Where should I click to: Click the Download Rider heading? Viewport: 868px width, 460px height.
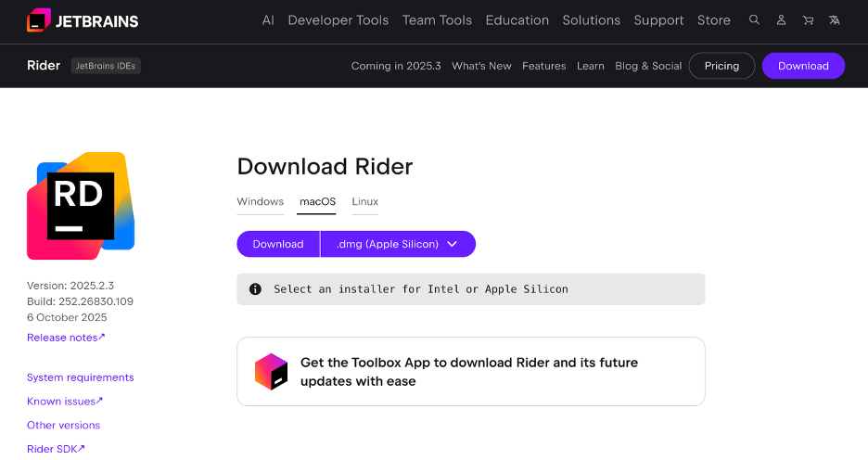click(325, 167)
